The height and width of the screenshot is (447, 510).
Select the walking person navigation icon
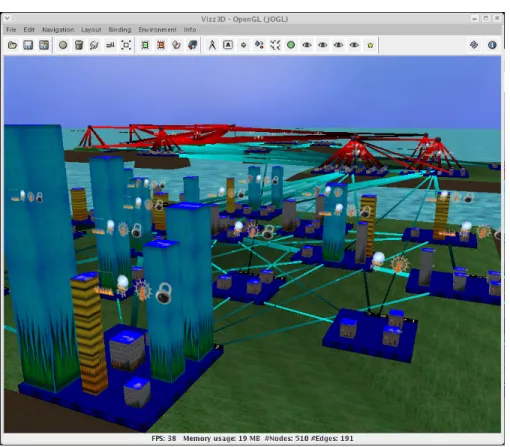pos(212,45)
